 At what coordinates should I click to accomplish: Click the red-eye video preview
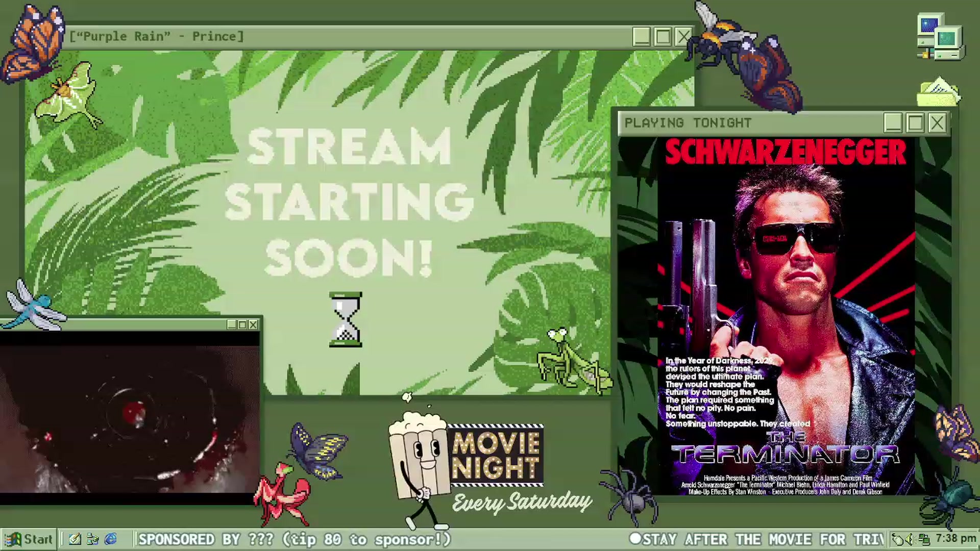tap(130, 418)
